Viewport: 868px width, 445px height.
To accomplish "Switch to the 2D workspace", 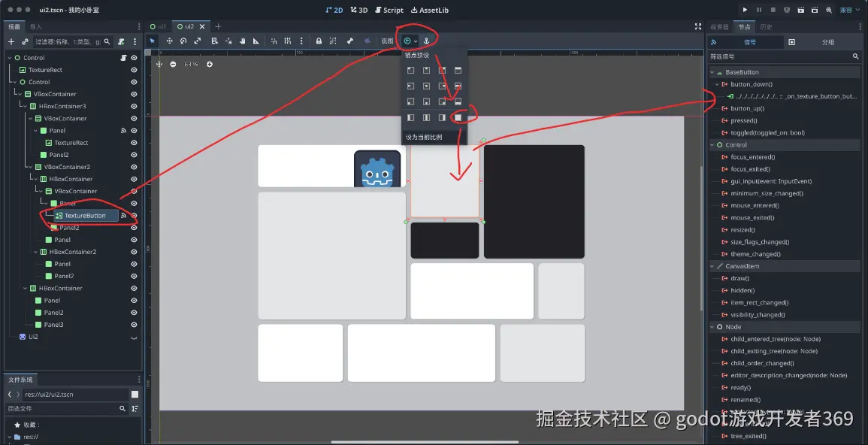I will (334, 10).
